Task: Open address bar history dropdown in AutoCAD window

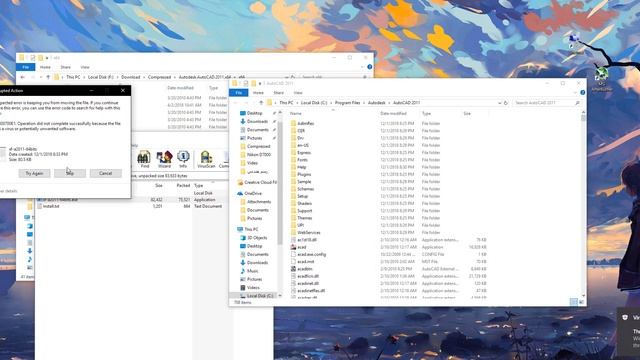Action: pyautogui.click(x=500, y=103)
